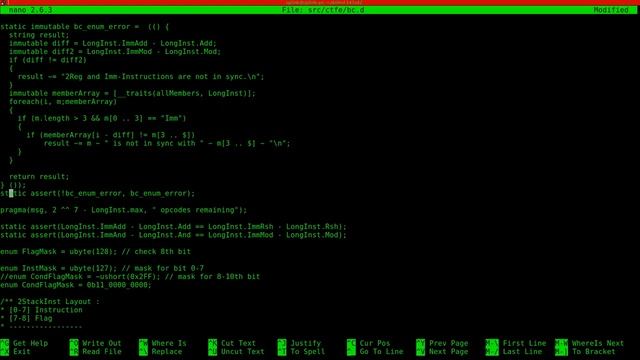The image size is (640, 360).
Task: Click the 'if (memberArray[i - diff]' line
Action: [x=111, y=135]
